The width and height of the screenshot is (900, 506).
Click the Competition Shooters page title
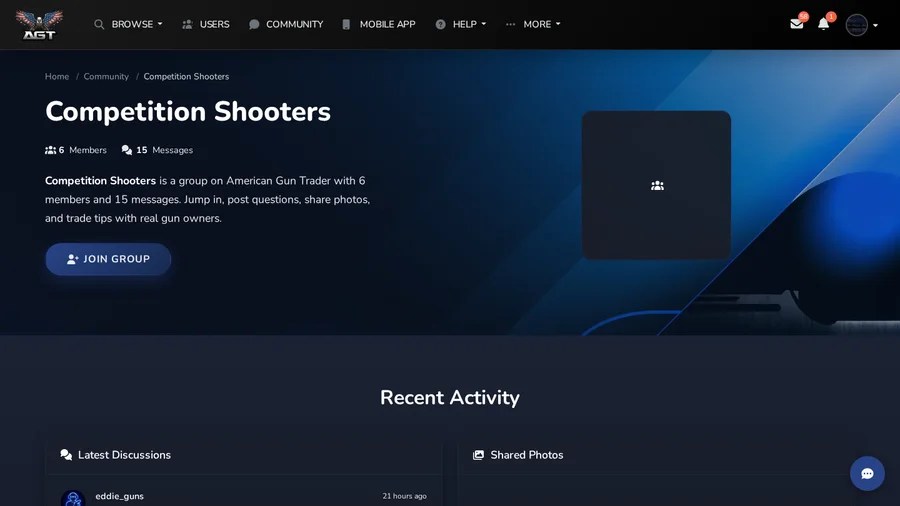pyautogui.click(x=188, y=111)
